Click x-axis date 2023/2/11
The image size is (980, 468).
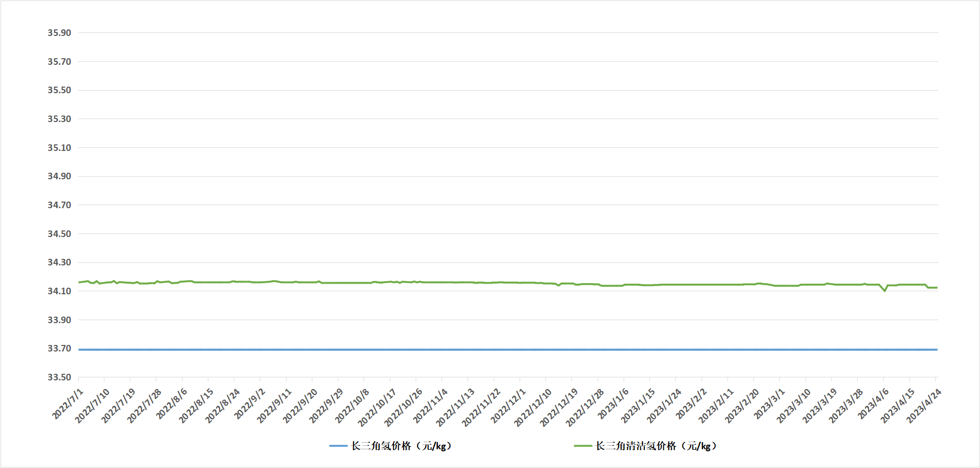coord(716,406)
